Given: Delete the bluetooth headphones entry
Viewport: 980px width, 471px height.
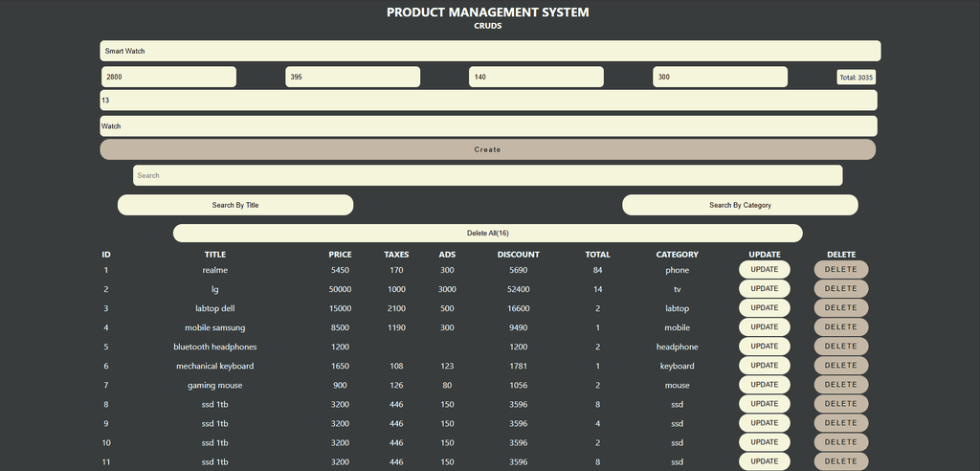Looking at the screenshot, I should (841, 347).
